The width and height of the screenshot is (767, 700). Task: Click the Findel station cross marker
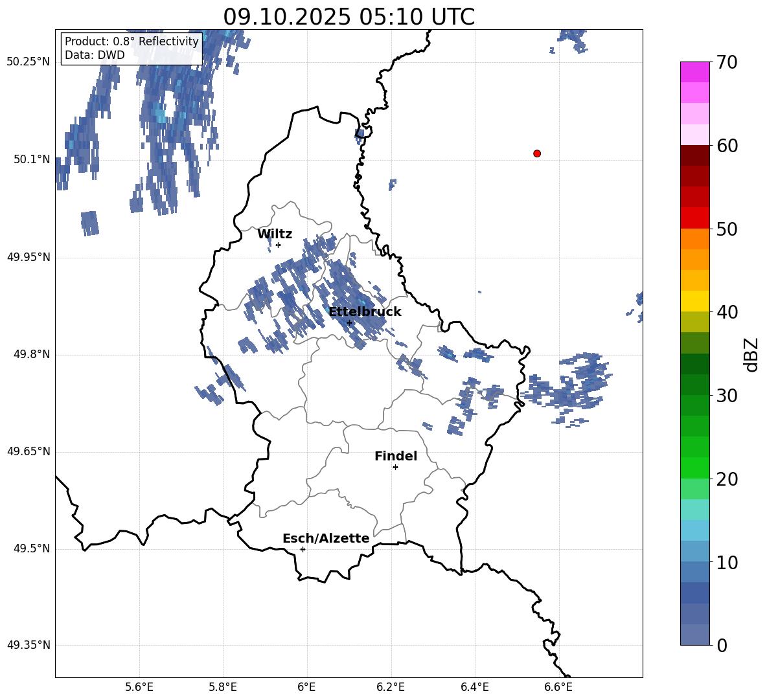click(395, 468)
